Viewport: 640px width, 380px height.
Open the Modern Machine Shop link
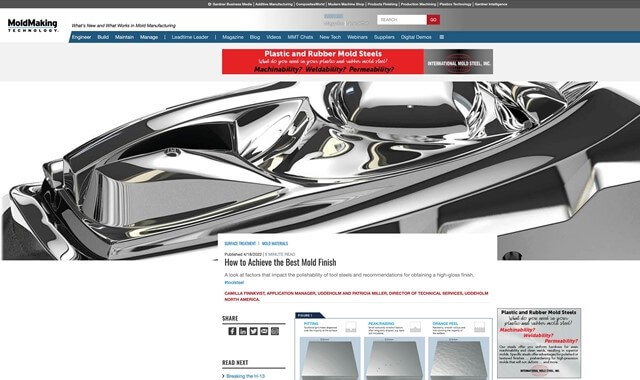click(x=346, y=4)
